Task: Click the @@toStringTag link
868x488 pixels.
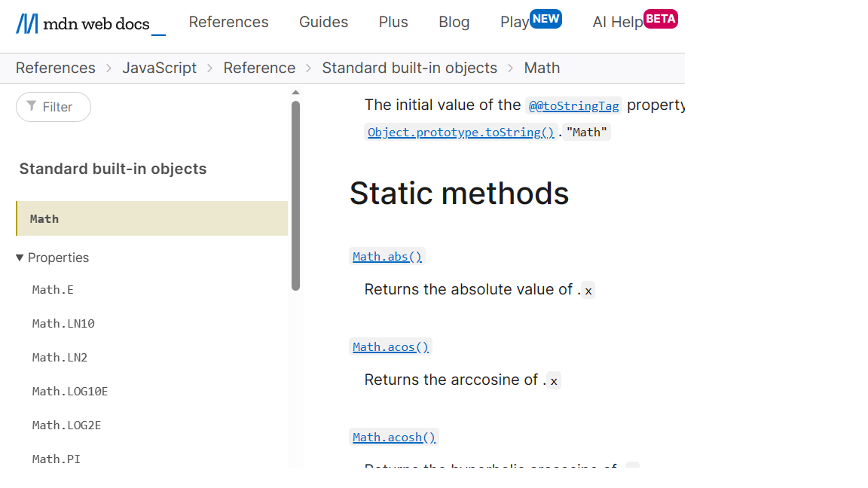Action: tap(573, 106)
